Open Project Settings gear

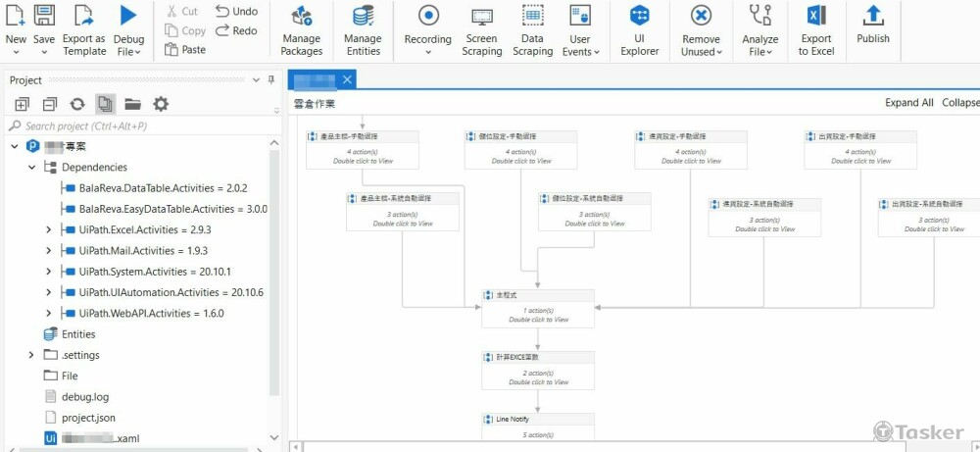coord(161,104)
